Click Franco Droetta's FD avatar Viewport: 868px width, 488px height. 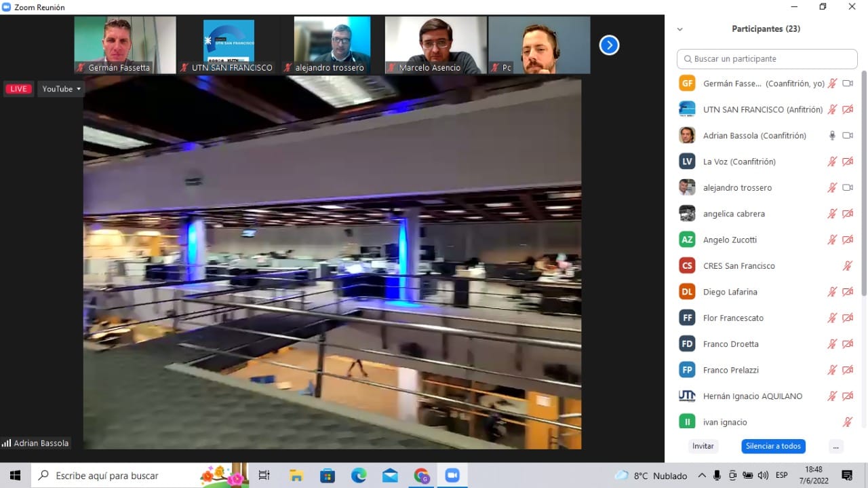(x=687, y=344)
